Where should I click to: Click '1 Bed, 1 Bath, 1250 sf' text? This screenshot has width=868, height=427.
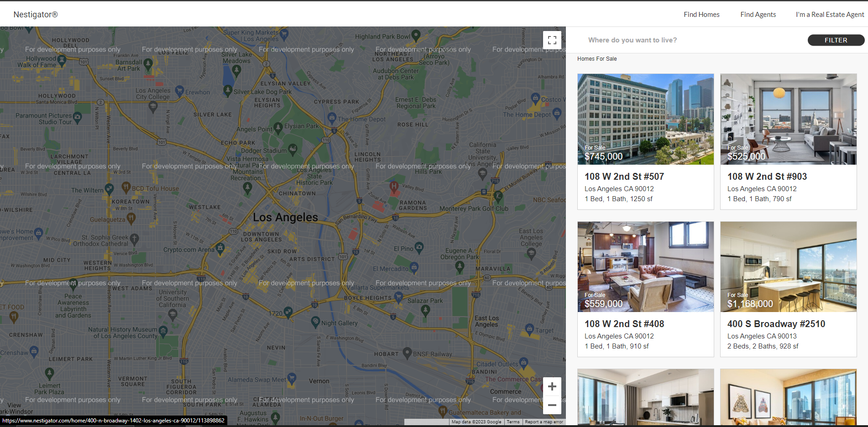tap(618, 199)
